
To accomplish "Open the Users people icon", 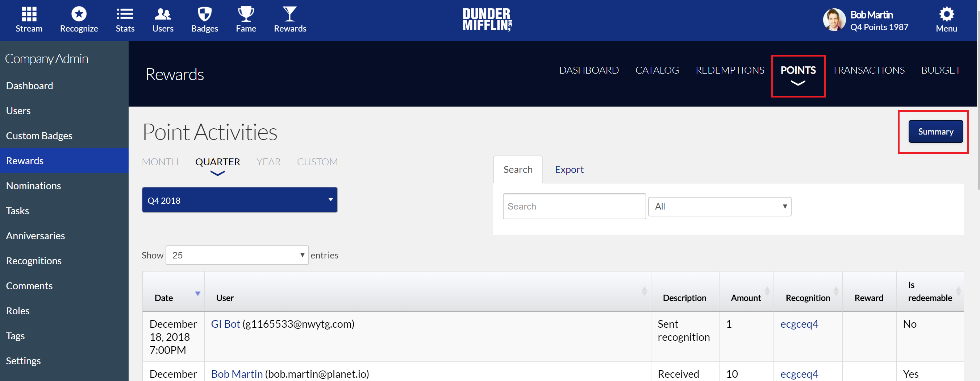I will click(162, 14).
